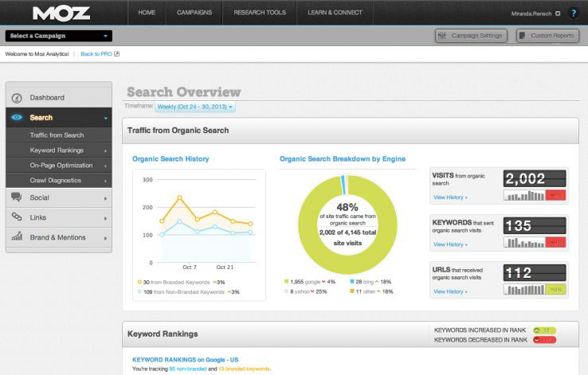Open the CAMPAIGNS navigation item

(x=194, y=13)
